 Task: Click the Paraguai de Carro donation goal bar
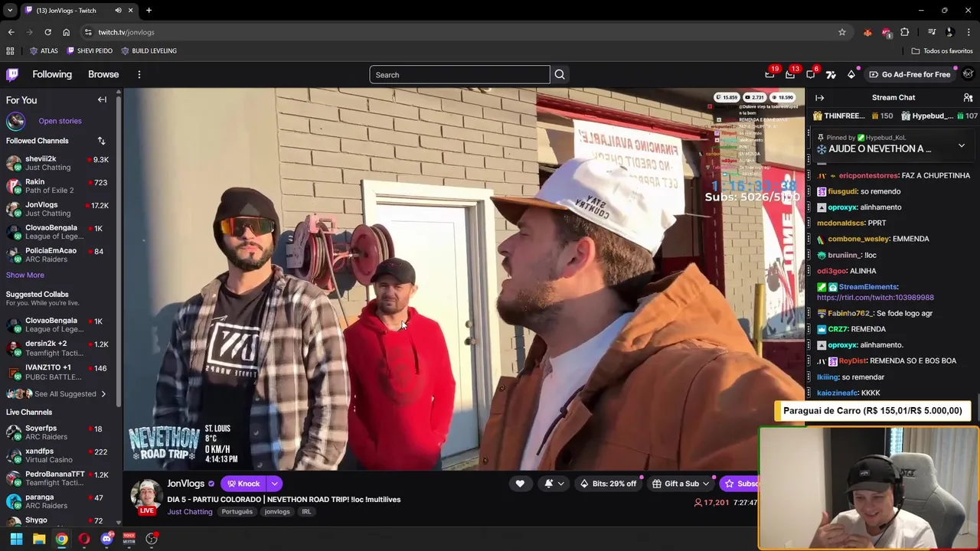pos(873,411)
